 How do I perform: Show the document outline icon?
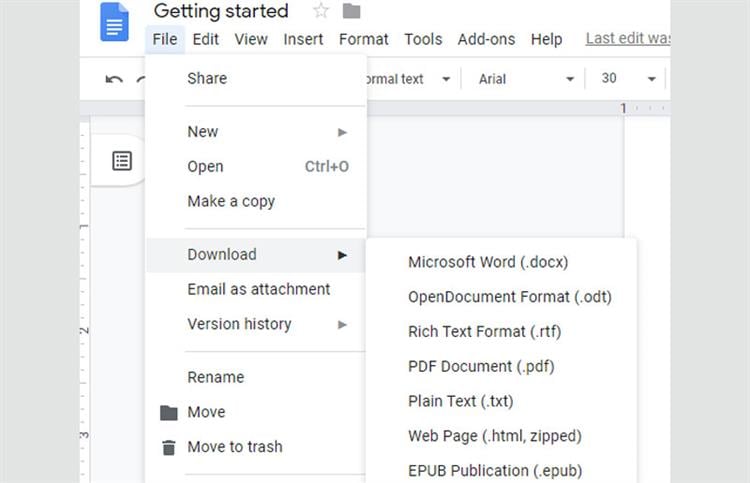tap(122, 161)
